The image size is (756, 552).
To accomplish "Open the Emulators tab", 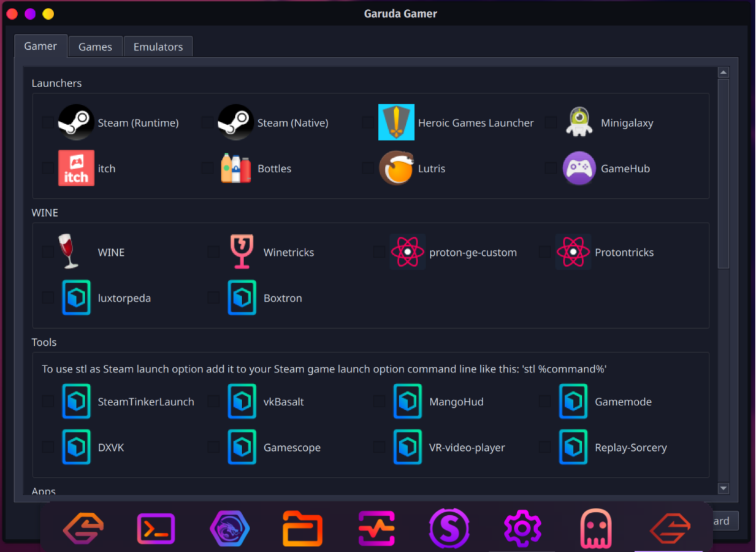I will coord(158,46).
